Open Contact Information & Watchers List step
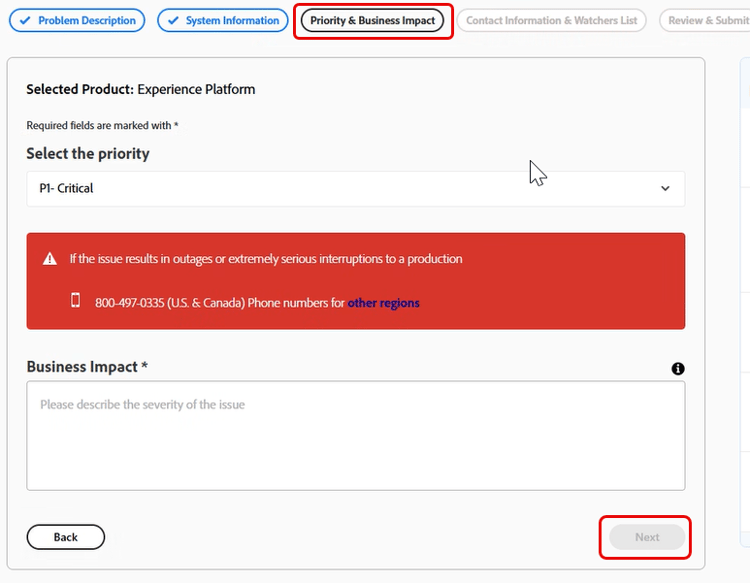 coord(551,21)
